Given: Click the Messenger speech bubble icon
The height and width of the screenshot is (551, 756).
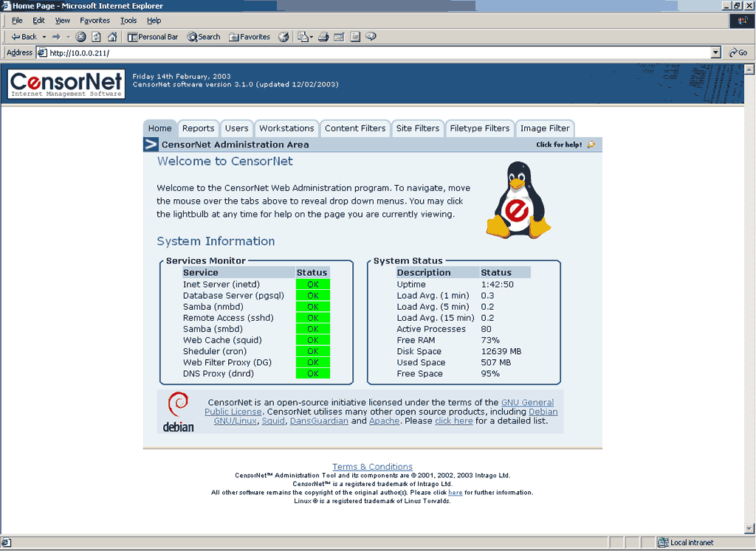Looking at the screenshot, I should (x=371, y=37).
